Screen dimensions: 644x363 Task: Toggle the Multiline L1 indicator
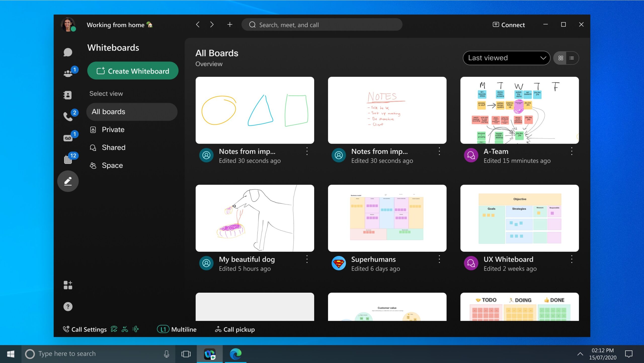pyautogui.click(x=163, y=329)
